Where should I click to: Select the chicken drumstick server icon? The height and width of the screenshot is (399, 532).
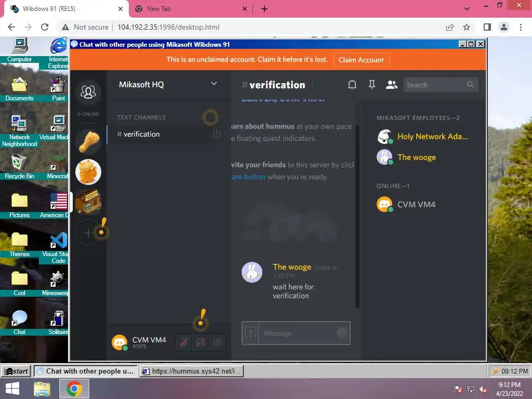88,142
